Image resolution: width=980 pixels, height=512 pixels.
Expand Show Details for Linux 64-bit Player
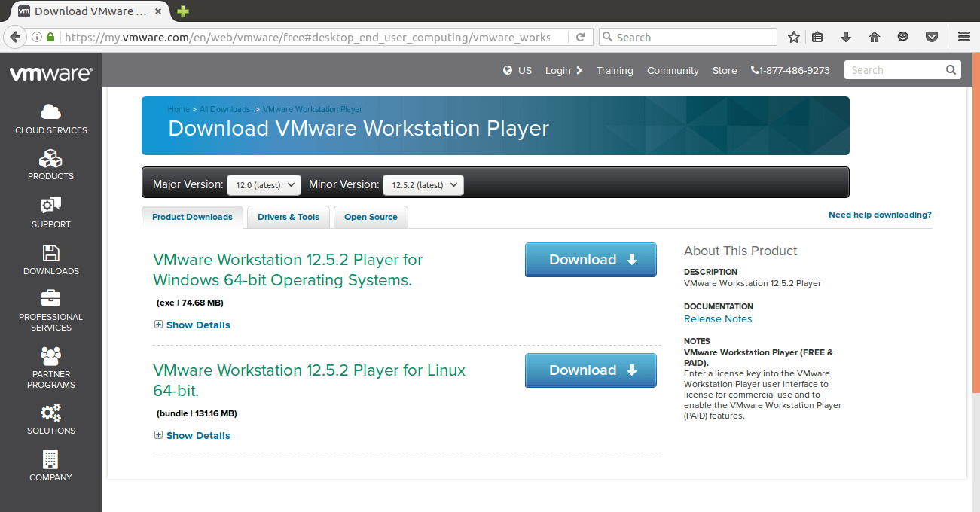192,435
